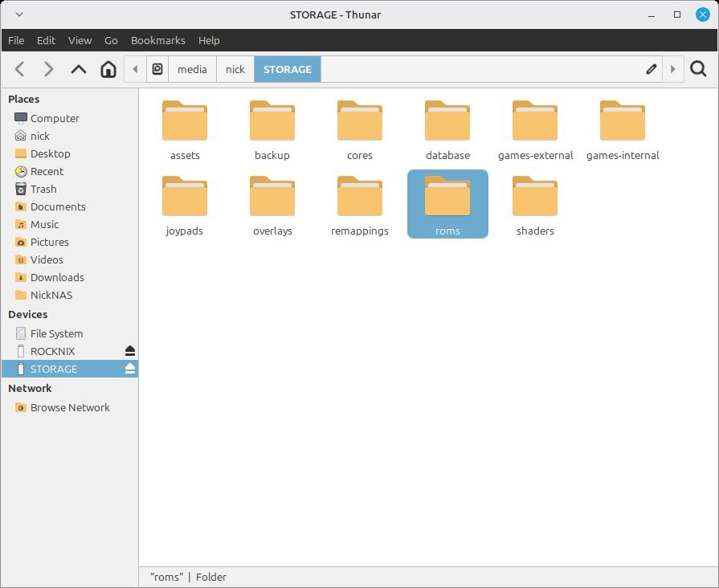Open Documents in sidebar
This screenshot has height=588, width=719.
pos(70,207)
